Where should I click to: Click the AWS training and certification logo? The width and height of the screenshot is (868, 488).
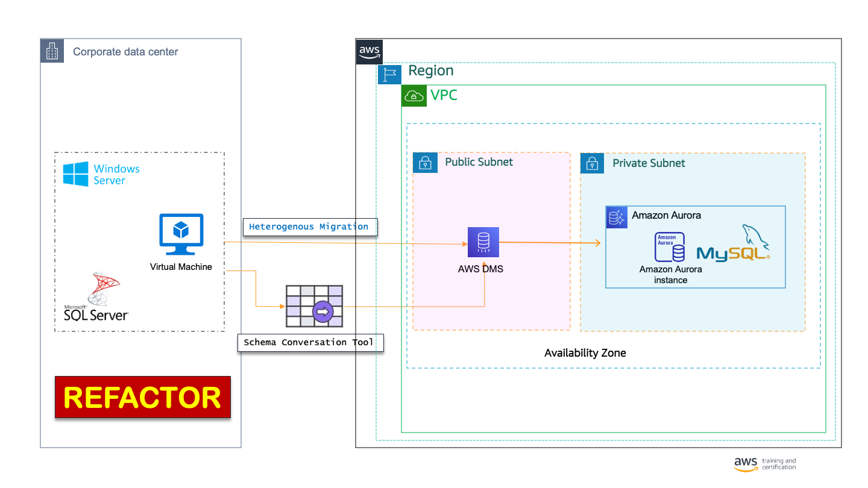[x=765, y=464]
